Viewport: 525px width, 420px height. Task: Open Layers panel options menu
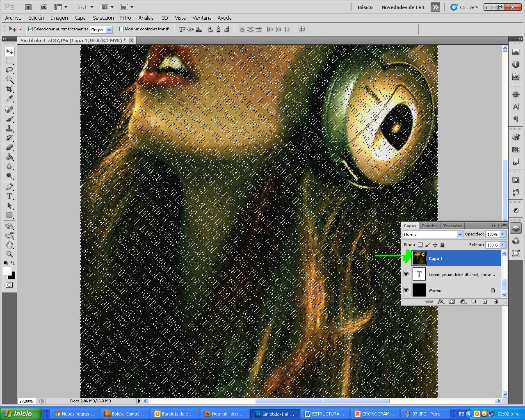click(504, 226)
